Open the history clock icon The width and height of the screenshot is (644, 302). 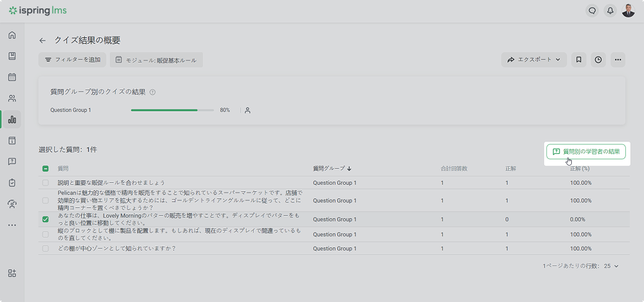pos(598,60)
